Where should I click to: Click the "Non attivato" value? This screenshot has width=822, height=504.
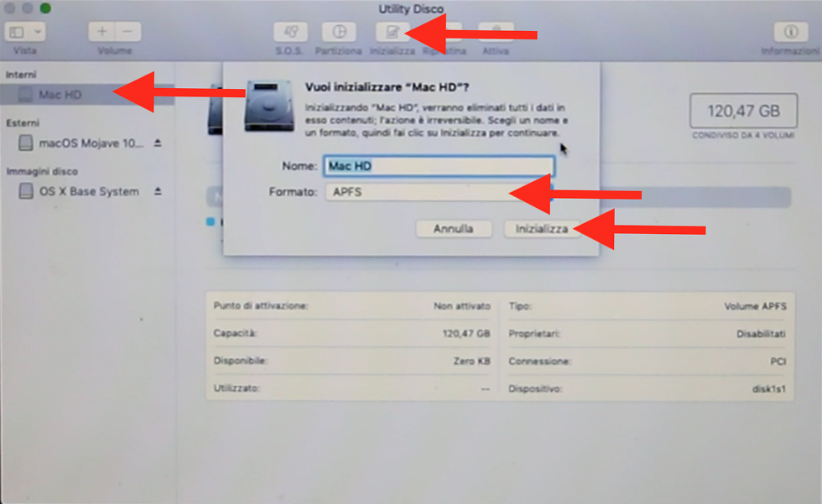[462, 306]
